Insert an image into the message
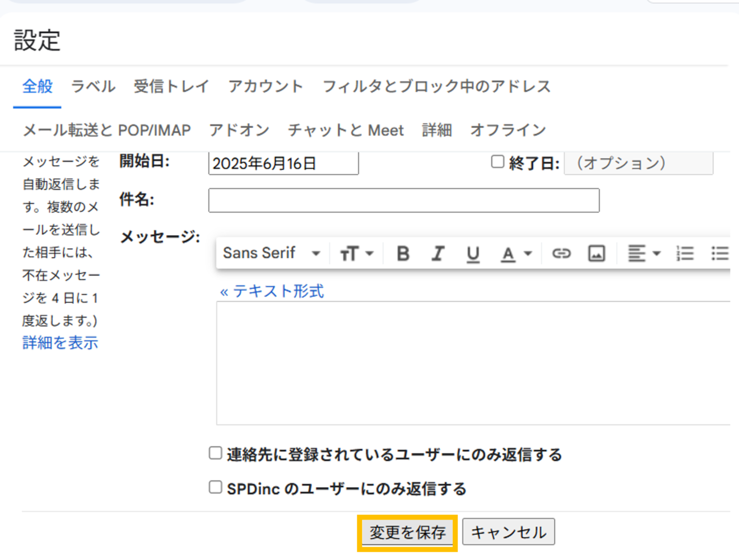Viewport: 739px width, 560px height. click(x=596, y=254)
